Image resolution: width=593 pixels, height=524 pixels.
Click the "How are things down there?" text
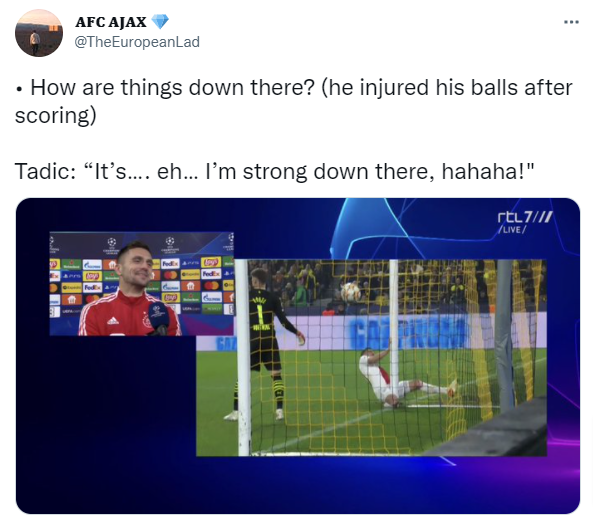(172, 87)
